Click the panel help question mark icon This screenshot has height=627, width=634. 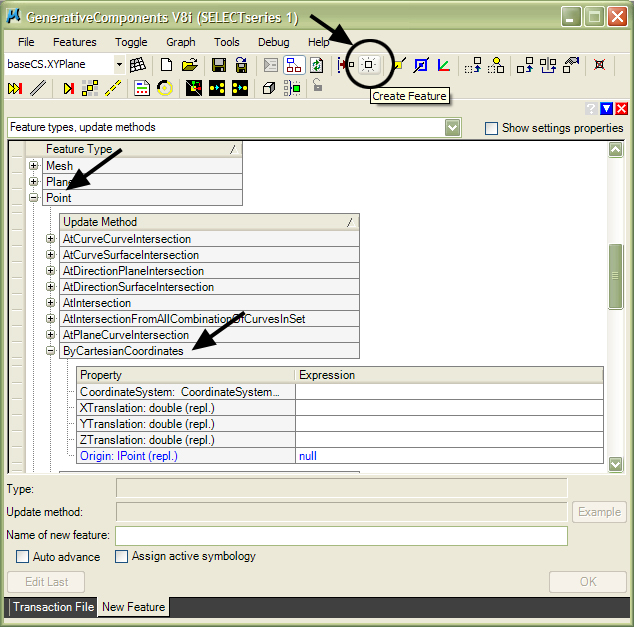tap(591, 109)
